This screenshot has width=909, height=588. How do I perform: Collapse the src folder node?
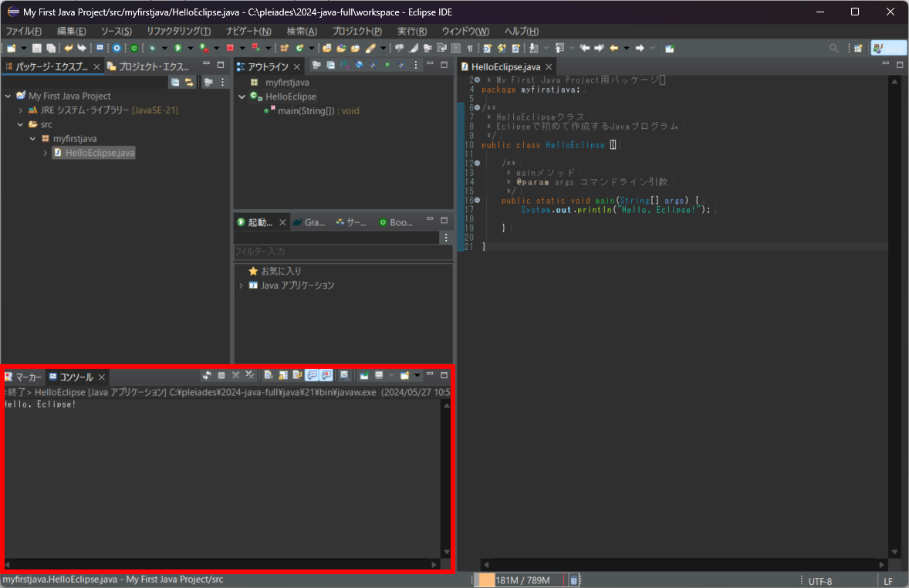point(20,124)
